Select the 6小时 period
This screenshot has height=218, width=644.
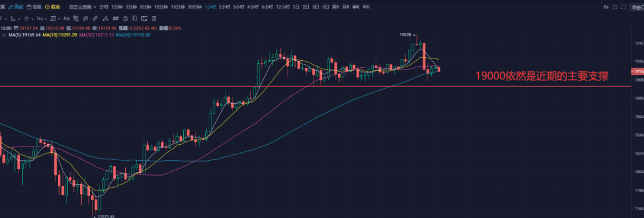pyautogui.click(x=267, y=7)
